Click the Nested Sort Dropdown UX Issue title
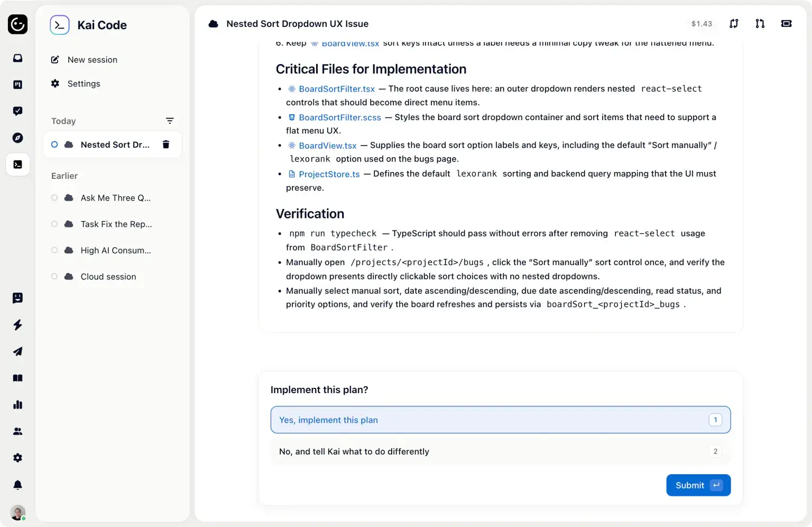Screen dimensions: 812x527 click(x=297, y=24)
